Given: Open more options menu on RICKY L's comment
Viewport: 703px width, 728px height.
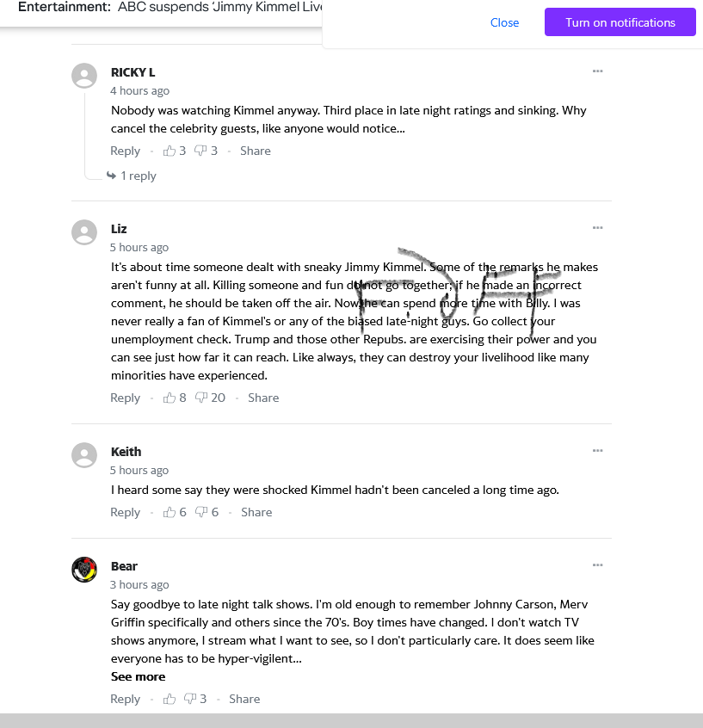Looking at the screenshot, I should click(x=597, y=71).
